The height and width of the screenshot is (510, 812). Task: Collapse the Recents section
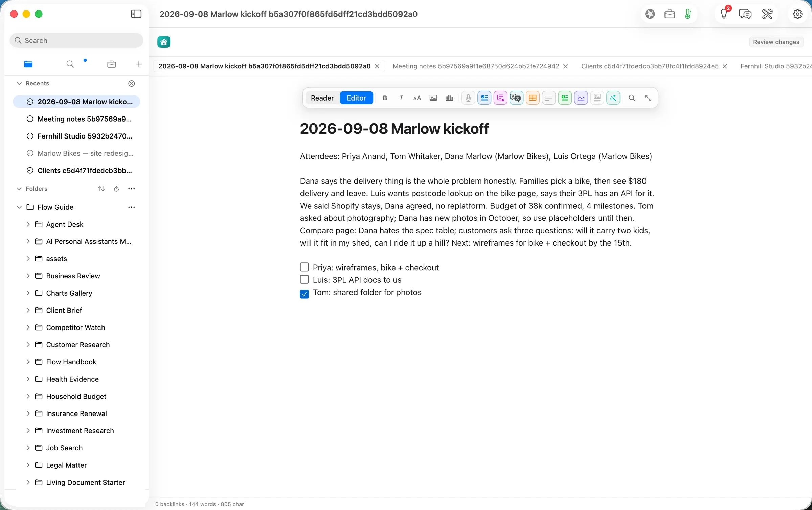coord(19,83)
